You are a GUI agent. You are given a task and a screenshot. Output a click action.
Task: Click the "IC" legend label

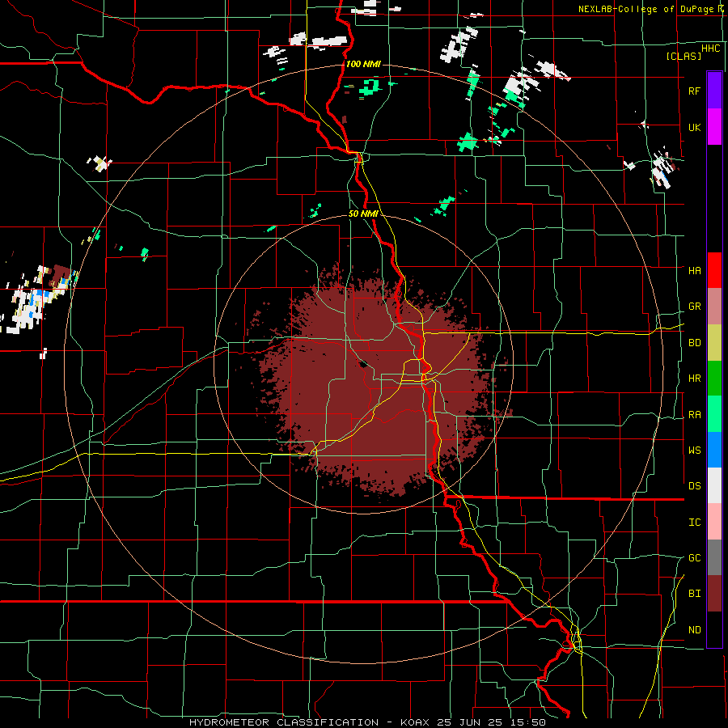pyautogui.click(x=694, y=523)
